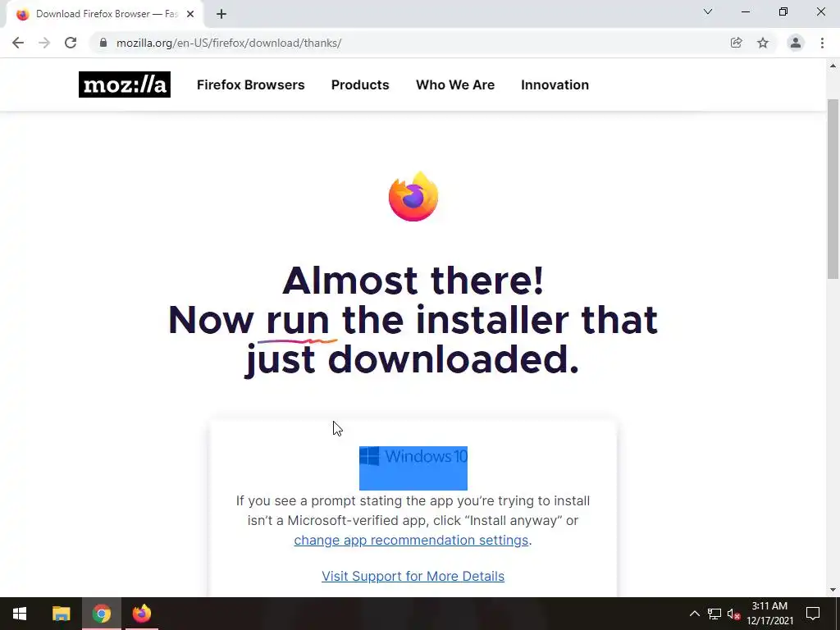The image size is (840, 630).
Task: Click the address bar URL
Action: 229,43
